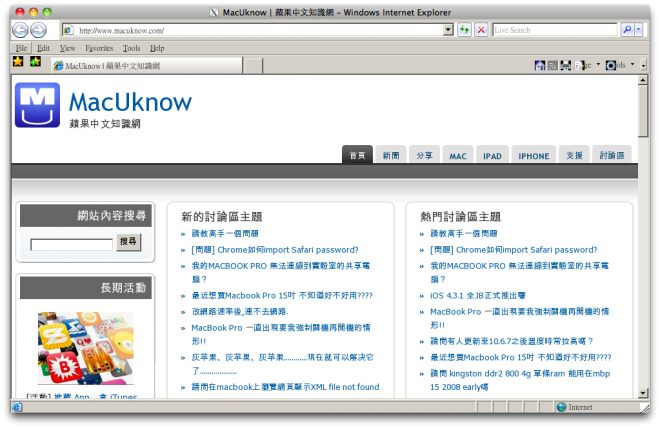Viewport: 660px width, 428px height.
Task: Click the browser Back arrow button
Action: (x=19, y=30)
